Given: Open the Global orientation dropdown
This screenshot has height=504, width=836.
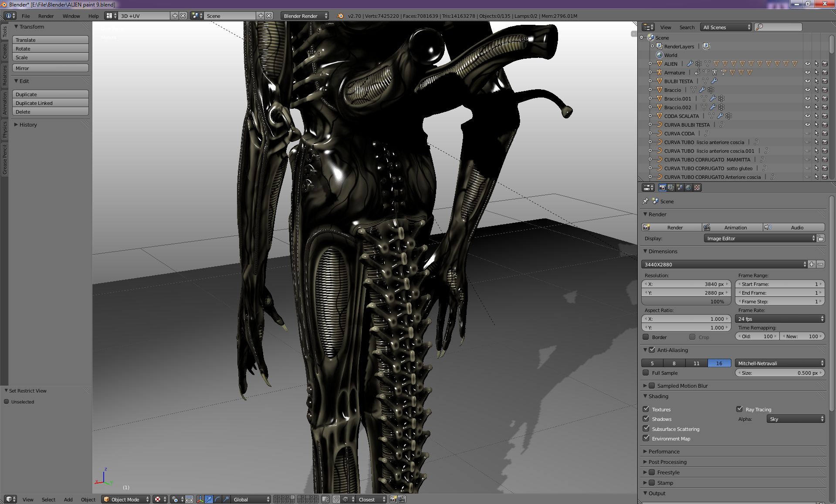Looking at the screenshot, I should click(250, 499).
